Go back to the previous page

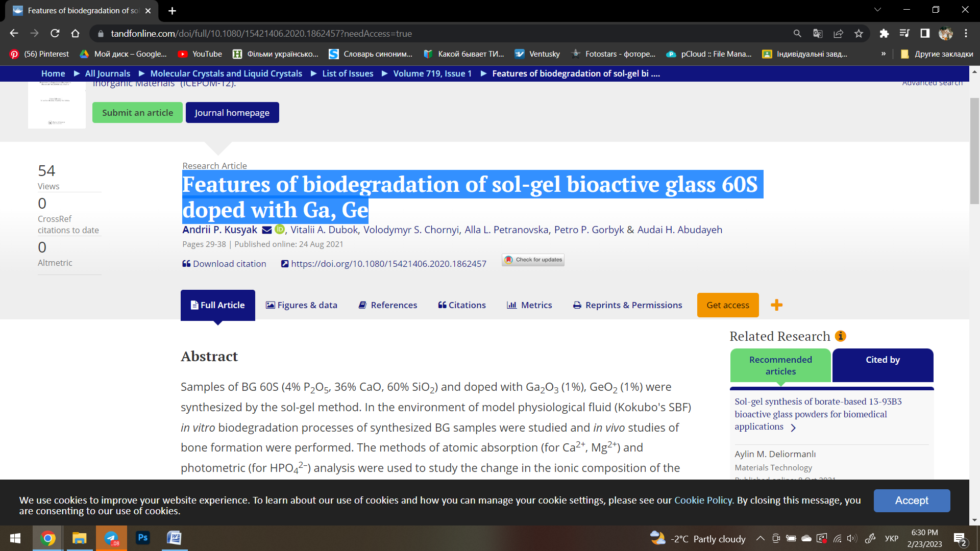tap(14, 34)
